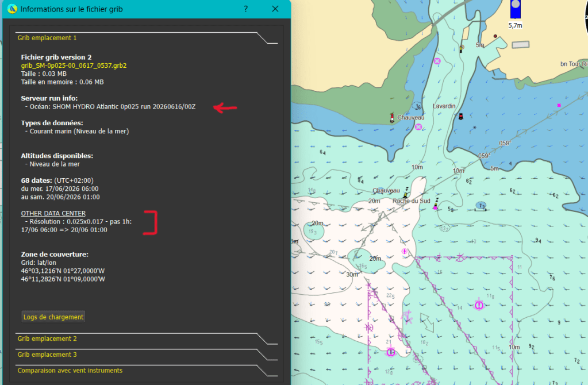The width and height of the screenshot is (588, 385).
Task: Expand the Grib emplacement 3 section
Action: [147, 355]
